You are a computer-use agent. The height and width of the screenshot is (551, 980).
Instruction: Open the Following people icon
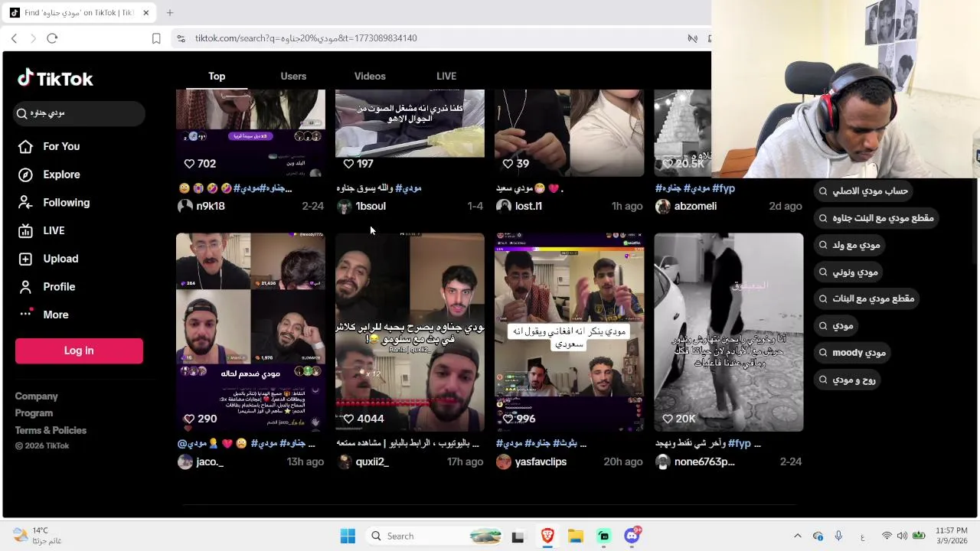(x=25, y=203)
